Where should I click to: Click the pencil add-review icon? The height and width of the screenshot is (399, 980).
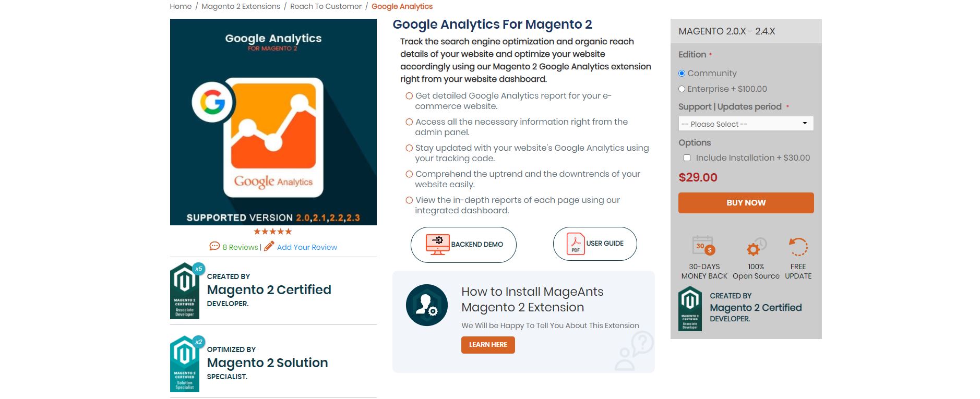[269, 246]
